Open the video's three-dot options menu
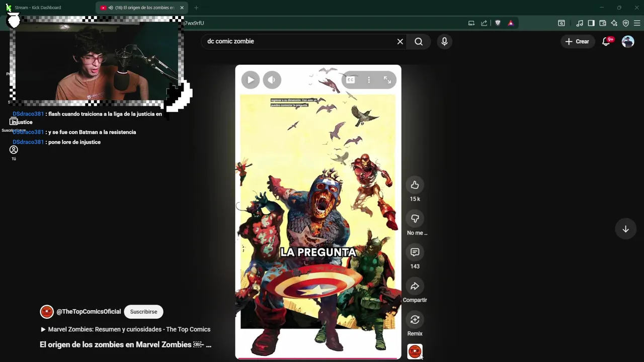The image size is (644, 362). point(369,80)
